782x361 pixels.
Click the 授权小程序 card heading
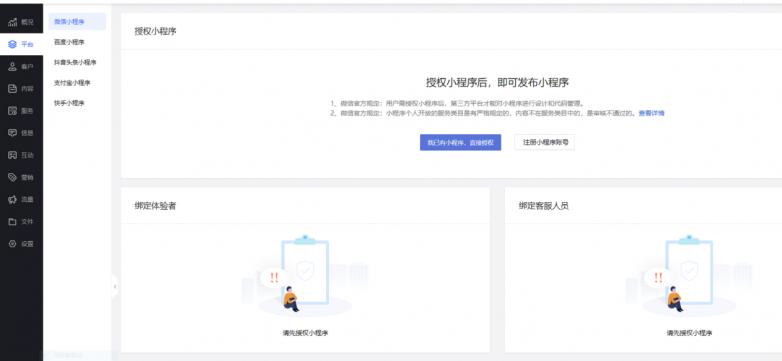pyautogui.click(x=155, y=31)
